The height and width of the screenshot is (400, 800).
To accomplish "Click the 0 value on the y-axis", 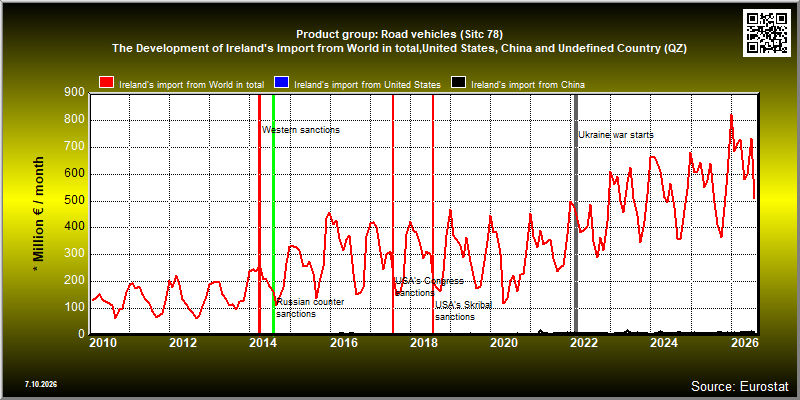I will 82,334.
